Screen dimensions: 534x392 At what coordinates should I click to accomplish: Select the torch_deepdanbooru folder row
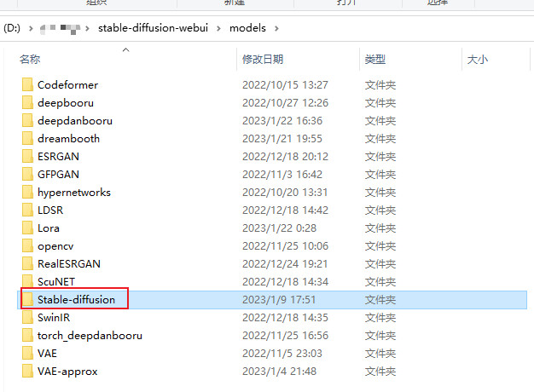point(90,336)
